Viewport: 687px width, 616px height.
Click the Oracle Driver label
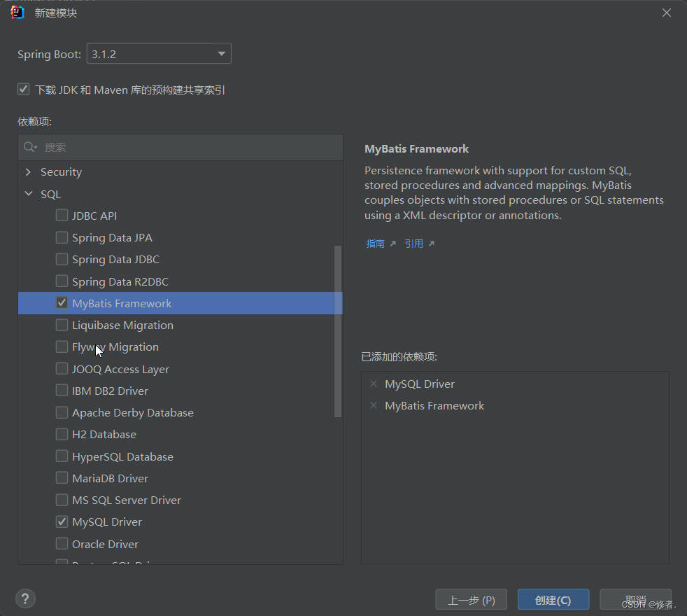tap(105, 544)
